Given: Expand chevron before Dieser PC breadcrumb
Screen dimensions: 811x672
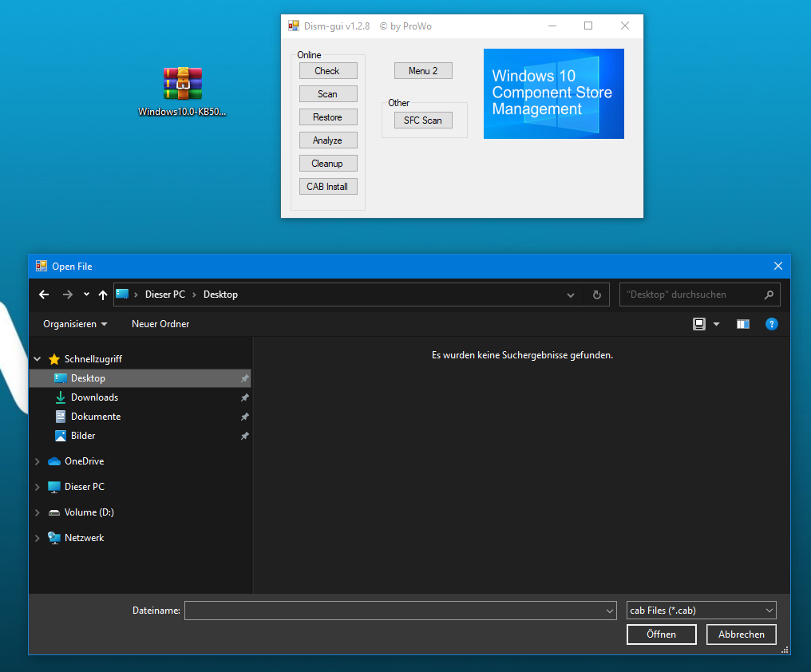Looking at the screenshot, I should coord(136,294).
